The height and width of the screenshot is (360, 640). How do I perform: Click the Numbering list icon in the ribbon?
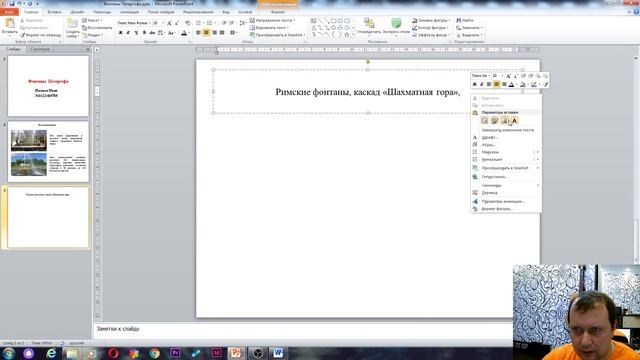pos(210,23)
